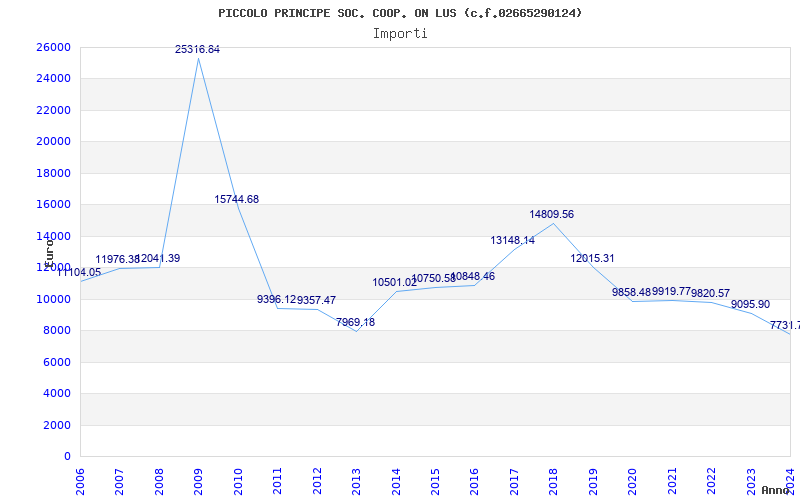Viewport: 800px width, 500px height.
Task: Click the 22000 y-axis tick label
Action: 53,110
